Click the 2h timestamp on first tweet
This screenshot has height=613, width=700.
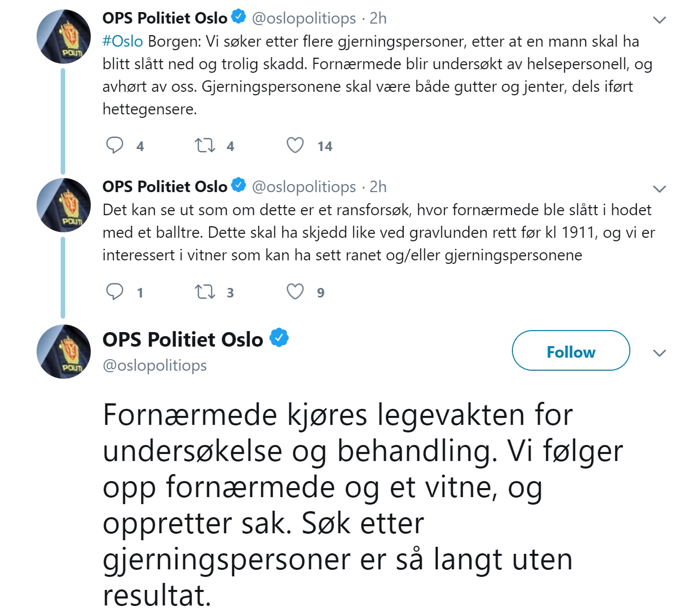pos(378,18)
